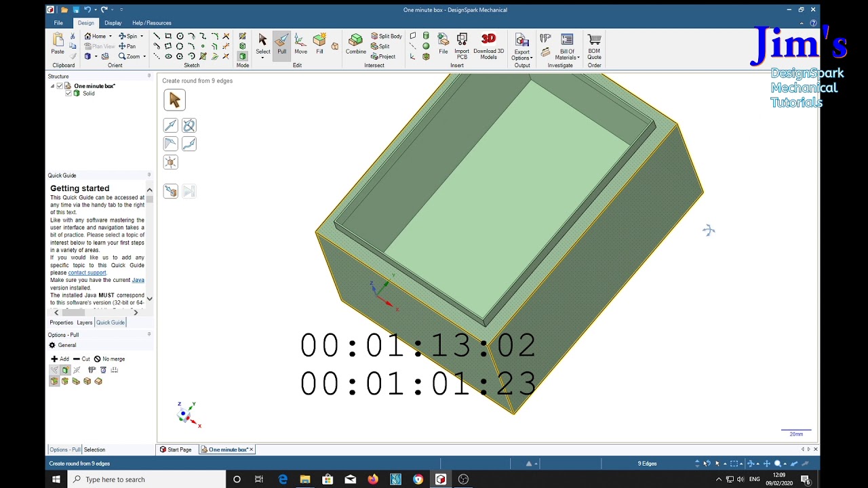This screenshot has width=868, height=488.
Task: Collapse the One minute box tree node
Action: [52, 86]
